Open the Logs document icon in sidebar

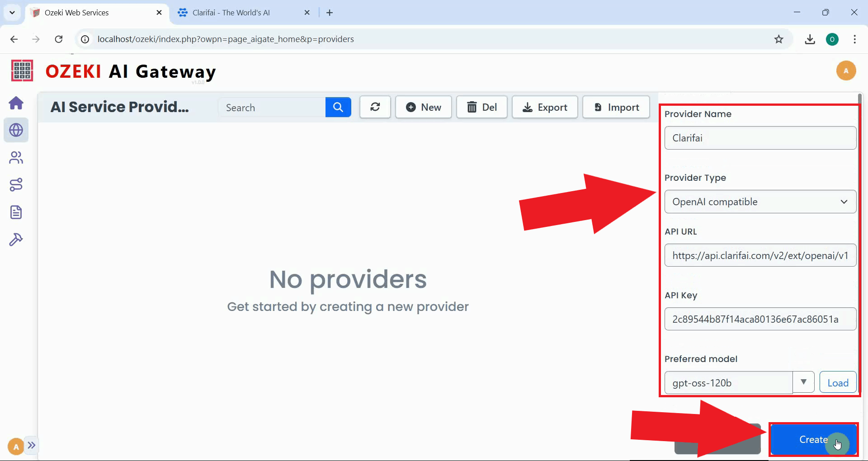pyautogui.click(x=16, y=212)
